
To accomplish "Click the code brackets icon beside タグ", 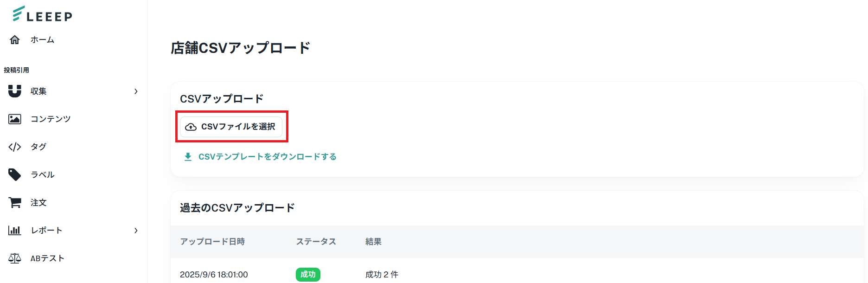I will 15,147.
